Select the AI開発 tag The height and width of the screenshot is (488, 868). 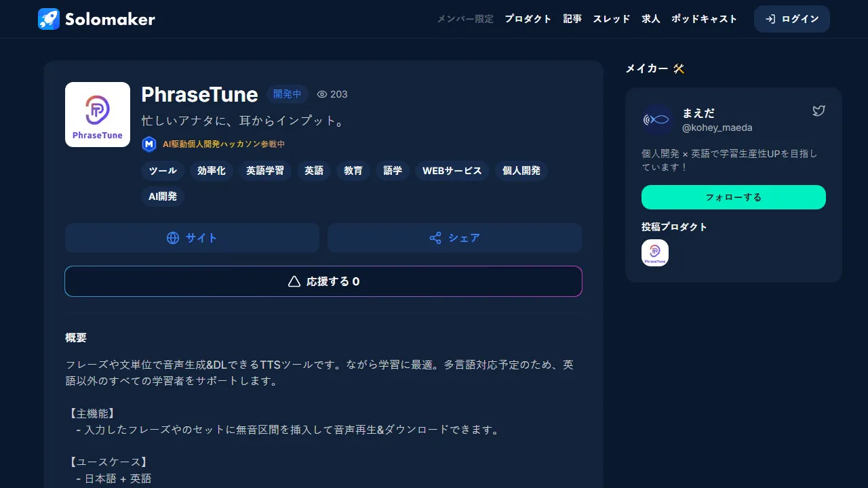point(163,197)
